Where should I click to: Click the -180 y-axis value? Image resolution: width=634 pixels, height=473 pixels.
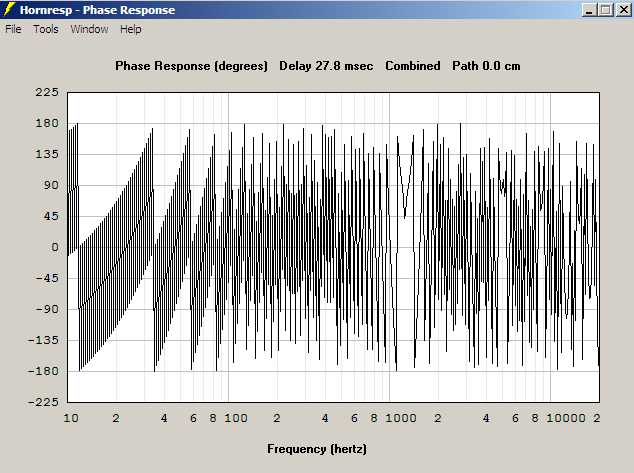point(43,371)
